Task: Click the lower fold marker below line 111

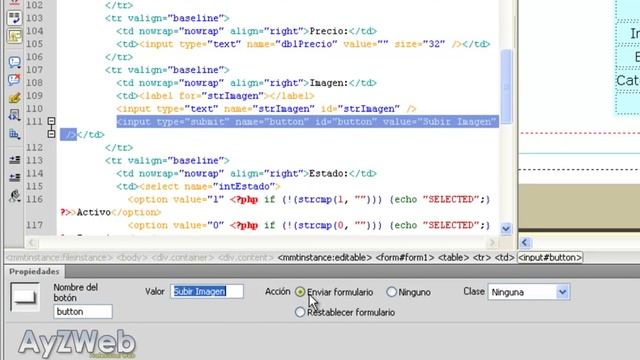Action: click(x=51, y=134)
